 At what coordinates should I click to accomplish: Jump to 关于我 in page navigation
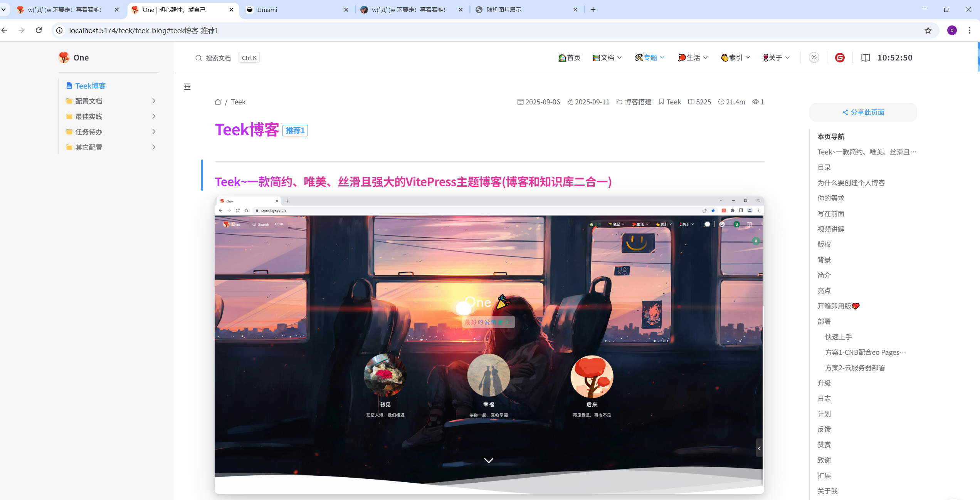827,491
